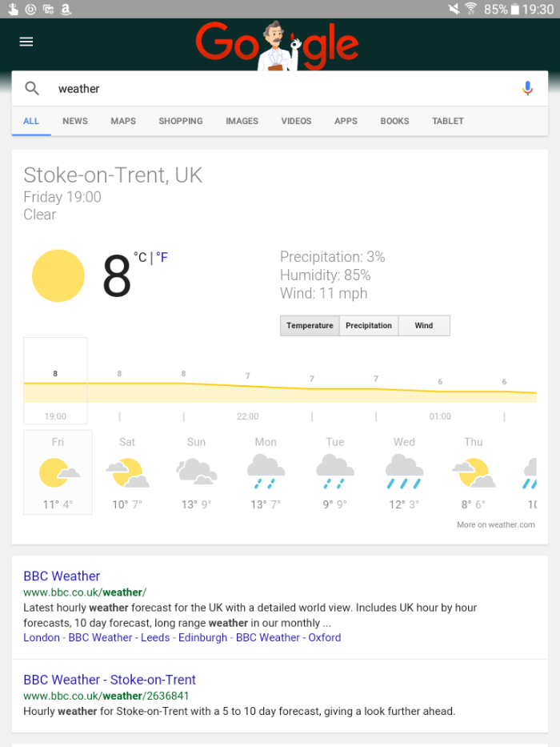Viewport: 560px width, 747px height.
Task: Open the BBC Weather result link
Action: pyautogui.click(x=62, y=576)
